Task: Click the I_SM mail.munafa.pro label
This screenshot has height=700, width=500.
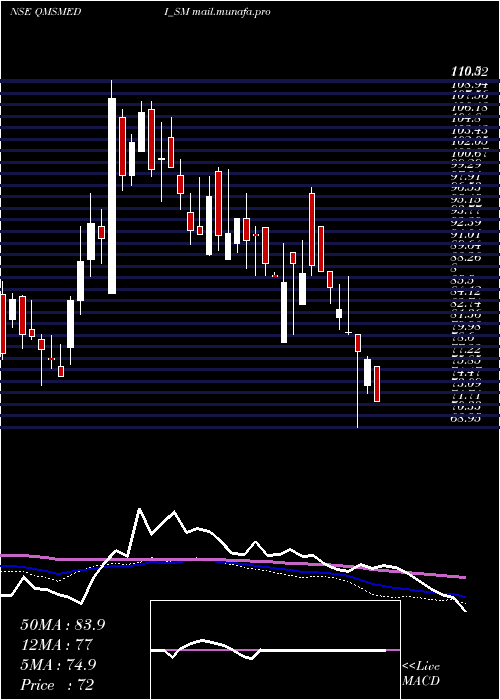Action: tap(217, 12)
